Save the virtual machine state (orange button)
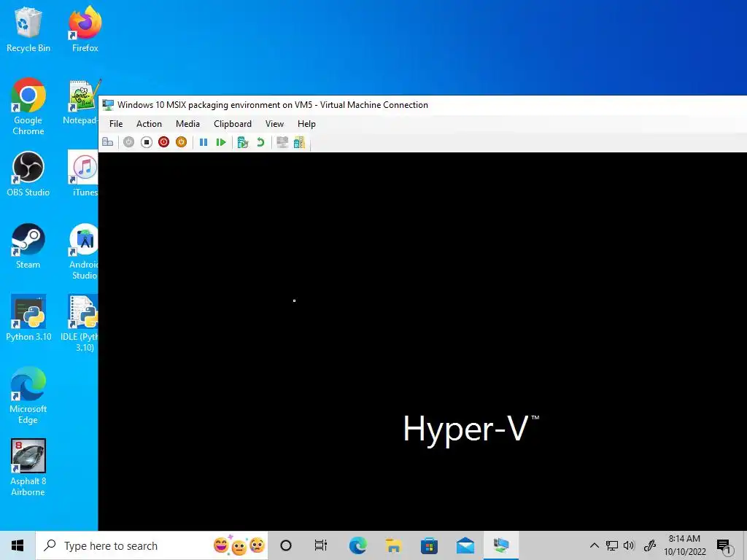 [182, 142]
